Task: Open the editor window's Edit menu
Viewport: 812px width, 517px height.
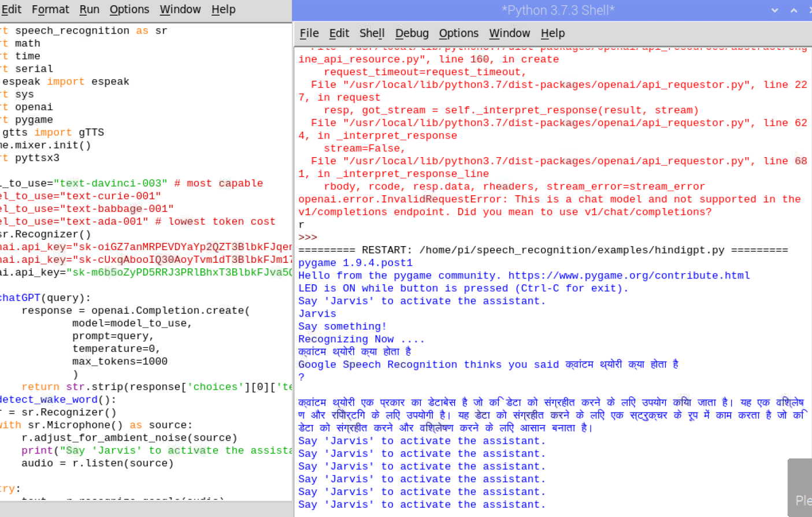Action: [x=11, y=9]
